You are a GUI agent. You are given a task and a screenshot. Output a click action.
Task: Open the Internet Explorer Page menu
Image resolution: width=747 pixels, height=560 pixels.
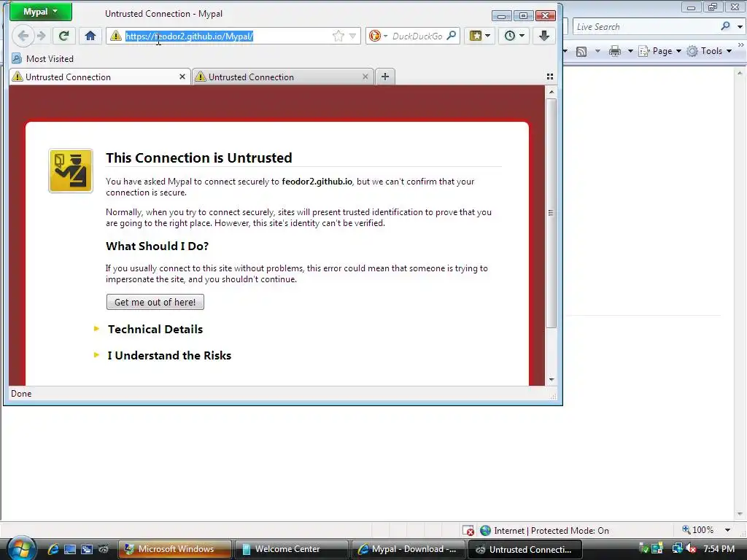(x=659, y=51)
